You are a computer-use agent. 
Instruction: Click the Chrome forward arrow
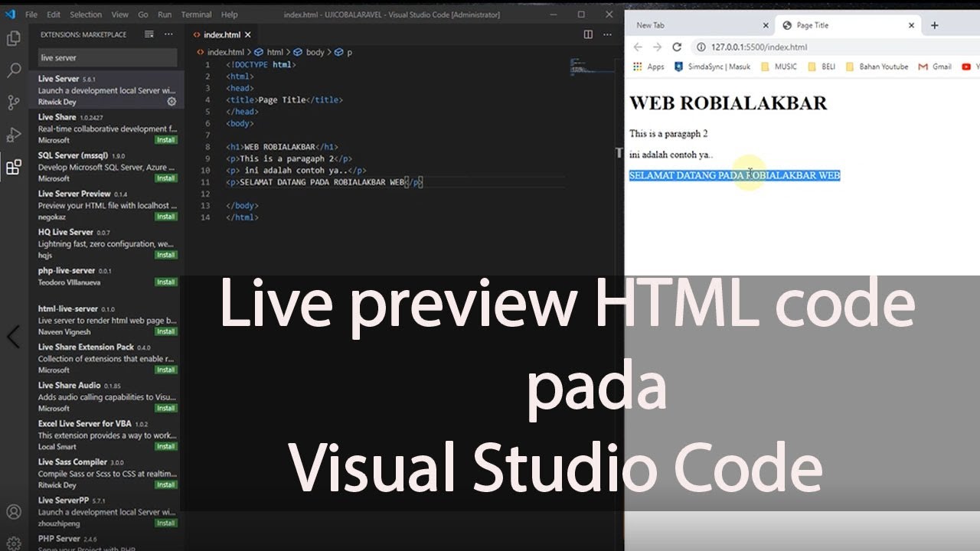(x=657, y=47)
